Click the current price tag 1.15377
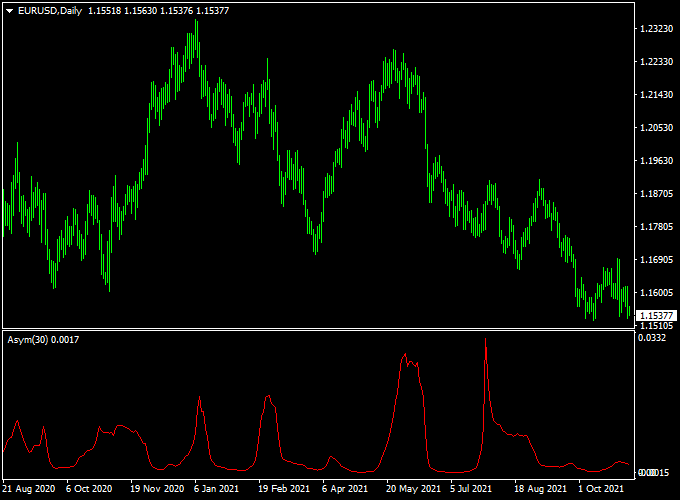 pos(657,315)
